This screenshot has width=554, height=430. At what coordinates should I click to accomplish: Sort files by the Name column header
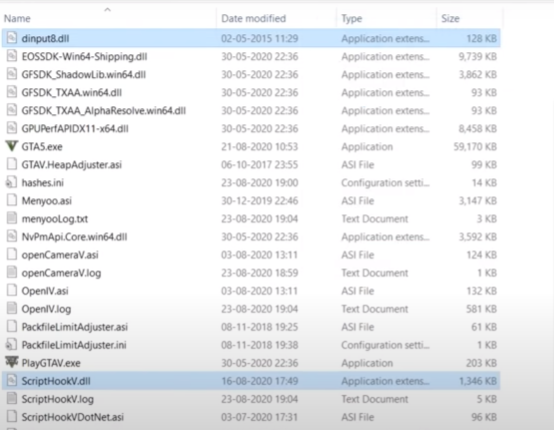[x=17, y=18]
